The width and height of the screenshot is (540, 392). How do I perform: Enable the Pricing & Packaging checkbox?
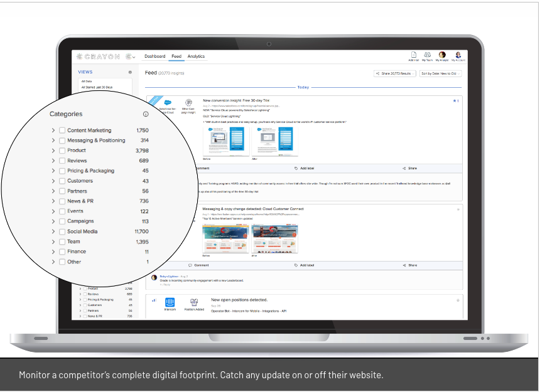62,171
